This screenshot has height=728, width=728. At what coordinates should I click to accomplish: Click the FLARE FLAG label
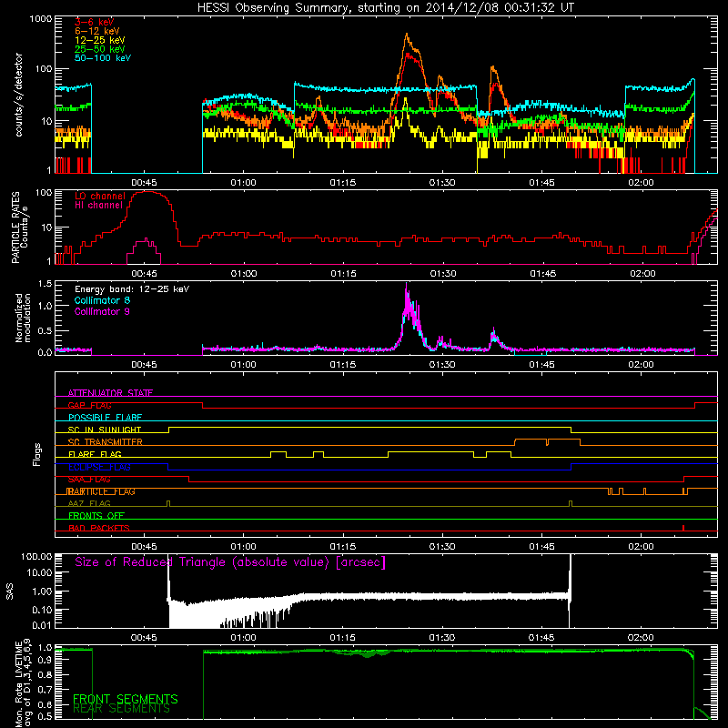click(x=95, y=454)
